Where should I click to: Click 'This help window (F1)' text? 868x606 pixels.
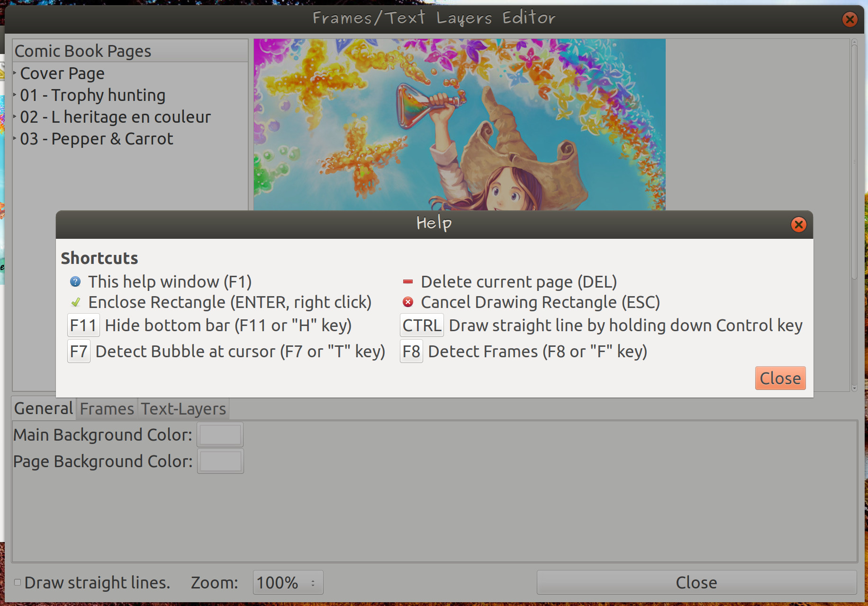(x=170, y=282)
